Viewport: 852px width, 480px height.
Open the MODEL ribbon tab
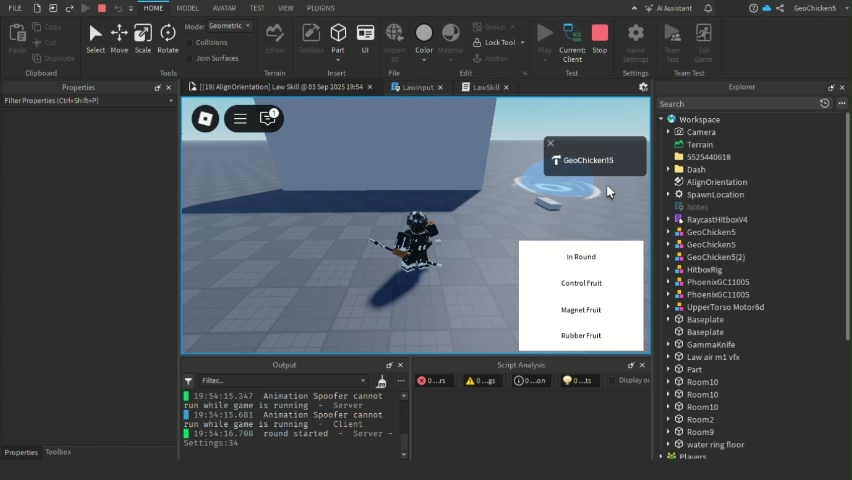click(x=187, y=8)
